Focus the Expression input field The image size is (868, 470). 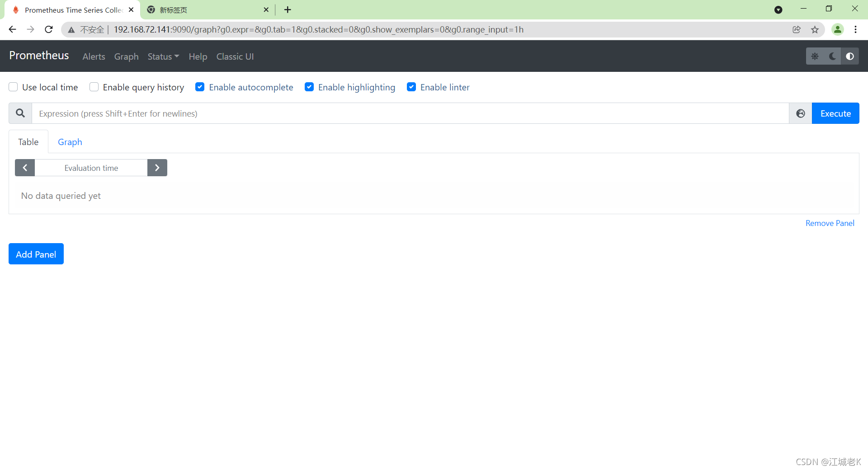coord(410,113)
